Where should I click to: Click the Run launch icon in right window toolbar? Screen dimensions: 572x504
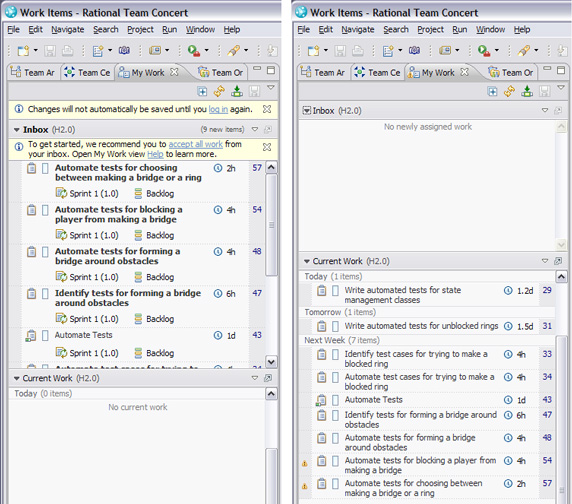484,50
